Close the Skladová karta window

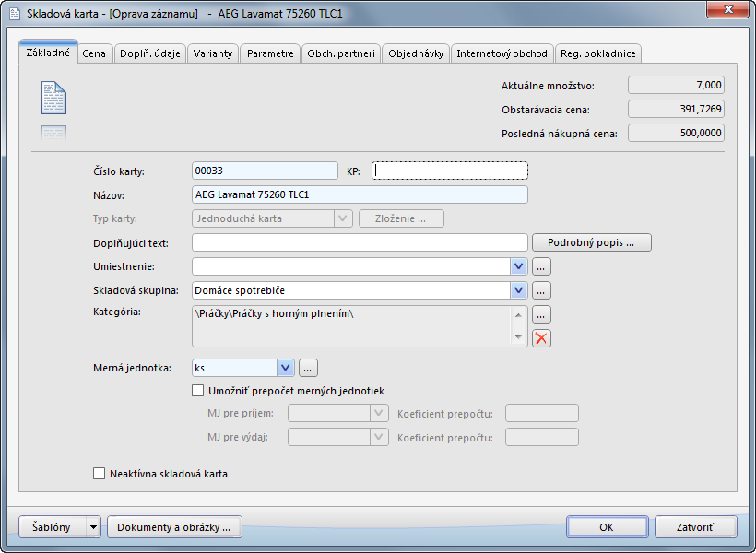tap(727, 9)
